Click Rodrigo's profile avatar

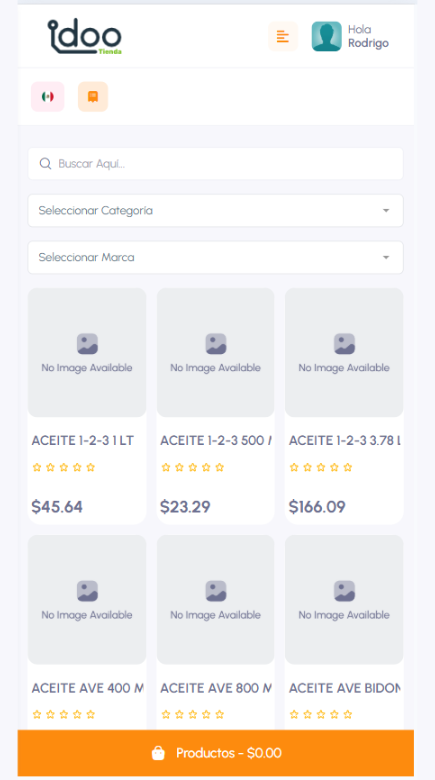326,36
